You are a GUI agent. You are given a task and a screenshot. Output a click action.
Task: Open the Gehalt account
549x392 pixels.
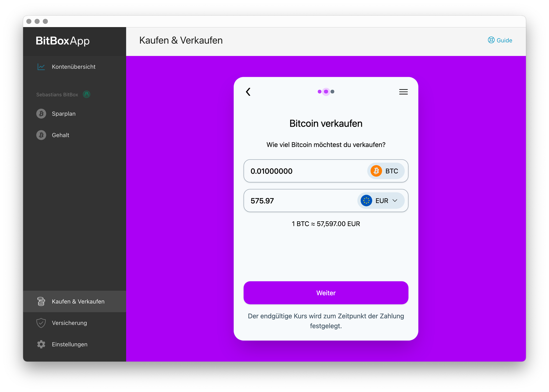74,135
